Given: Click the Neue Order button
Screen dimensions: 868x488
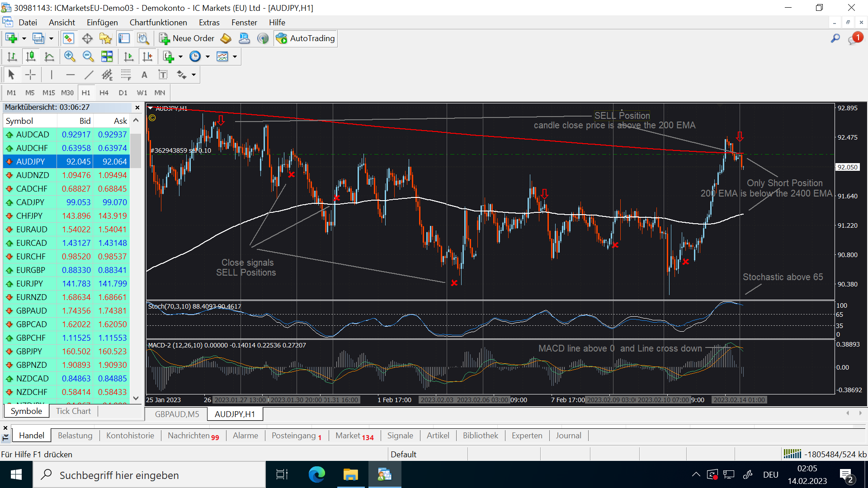Looking at the screenshot, I should click(x=187, y=38).
